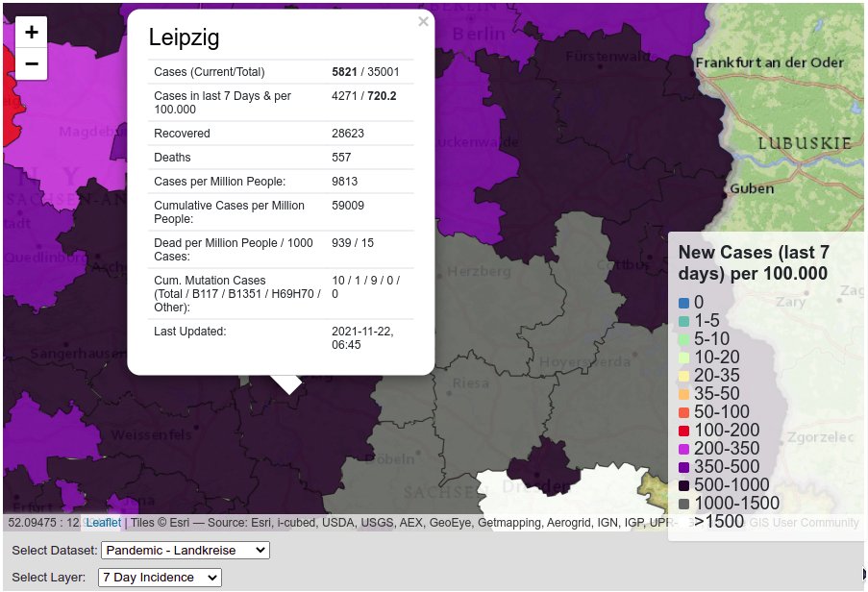Click the Deaths value 557
868x592 pixels.
click(x=341, y=157)
